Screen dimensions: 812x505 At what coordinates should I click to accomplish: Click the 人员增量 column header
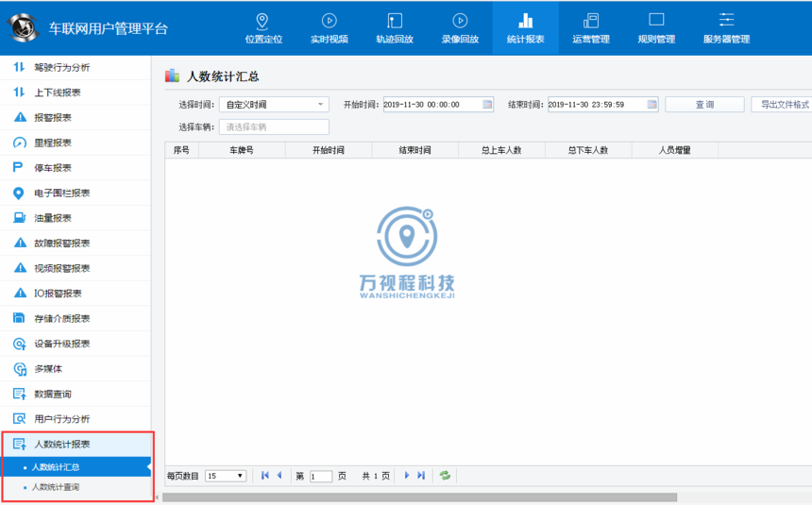675,150
